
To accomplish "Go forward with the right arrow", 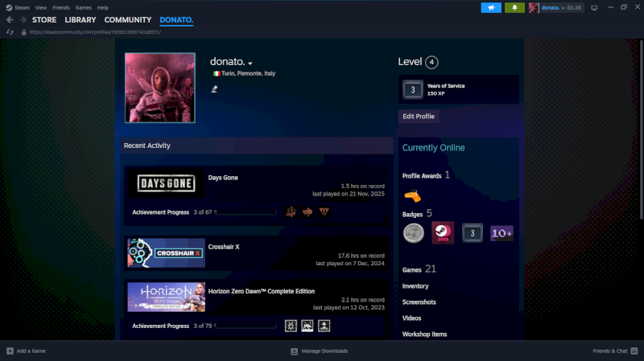I will 23,19.
